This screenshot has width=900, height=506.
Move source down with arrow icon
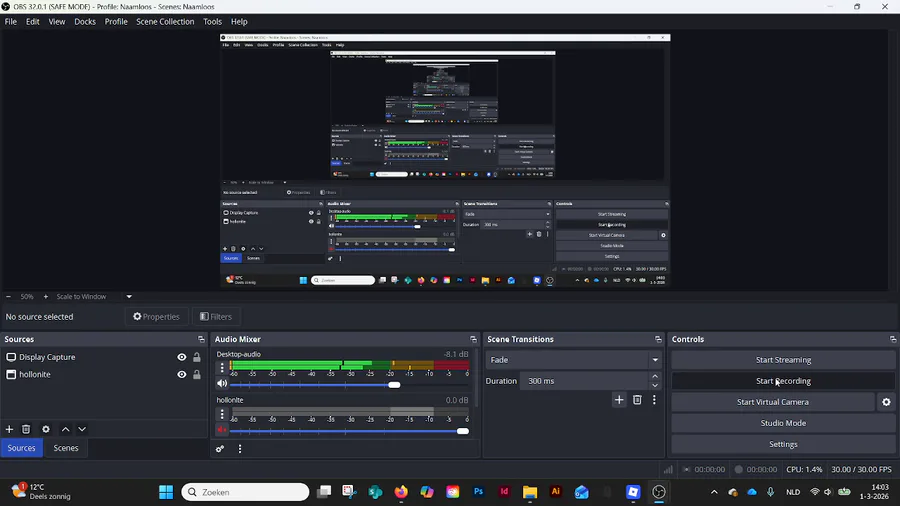pos(82,429)
